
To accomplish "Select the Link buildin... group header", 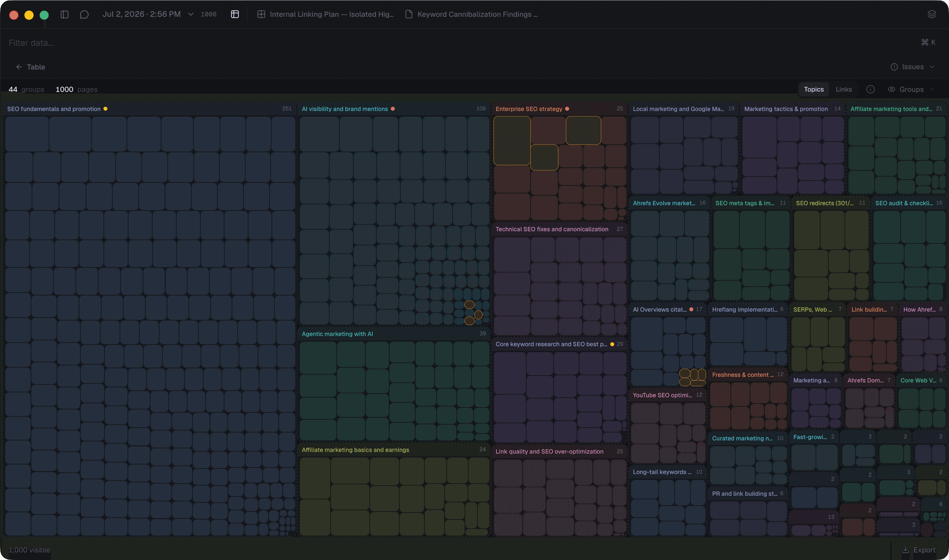I will (872, 309).
